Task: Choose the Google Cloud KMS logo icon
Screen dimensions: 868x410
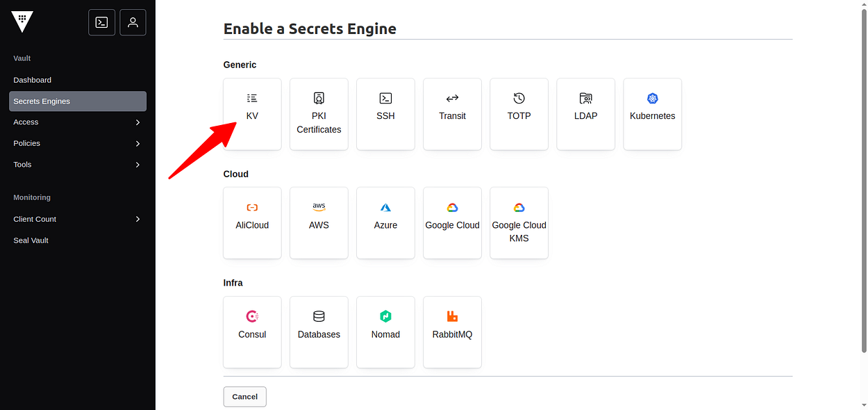Action: pyautogui.click(x=519, y=207)
